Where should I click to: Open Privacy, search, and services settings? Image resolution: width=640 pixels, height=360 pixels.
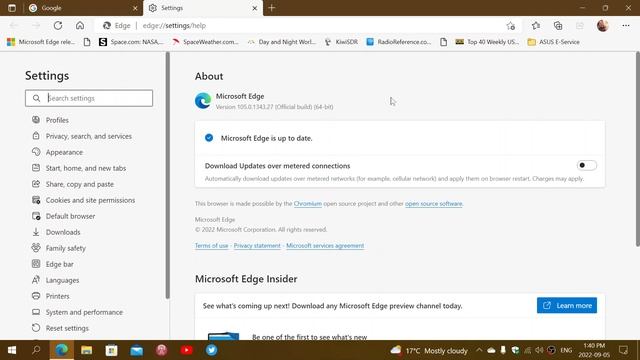[82, 136]
